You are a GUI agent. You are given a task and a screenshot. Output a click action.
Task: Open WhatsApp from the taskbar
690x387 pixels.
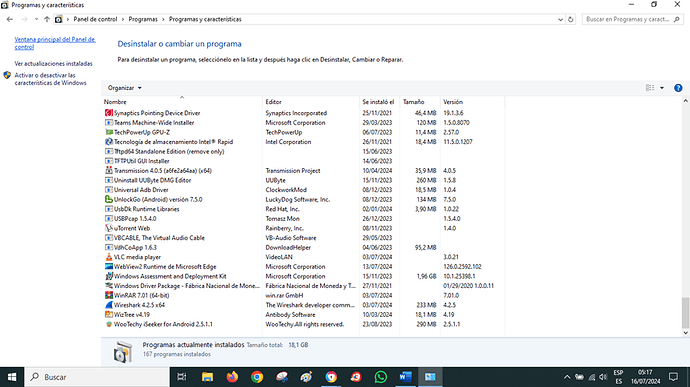click(381, 377)
